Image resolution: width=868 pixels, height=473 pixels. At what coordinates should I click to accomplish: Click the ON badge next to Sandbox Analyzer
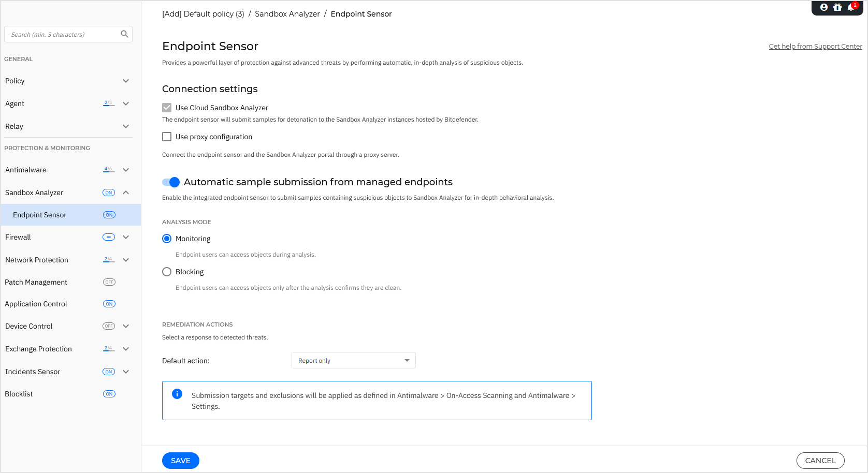click(x=109, y=192)
